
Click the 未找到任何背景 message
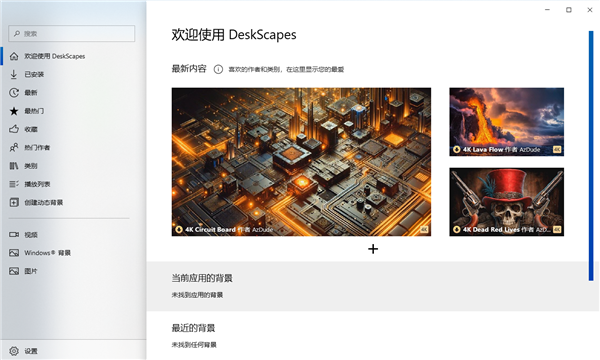click(x=194, y=345)
